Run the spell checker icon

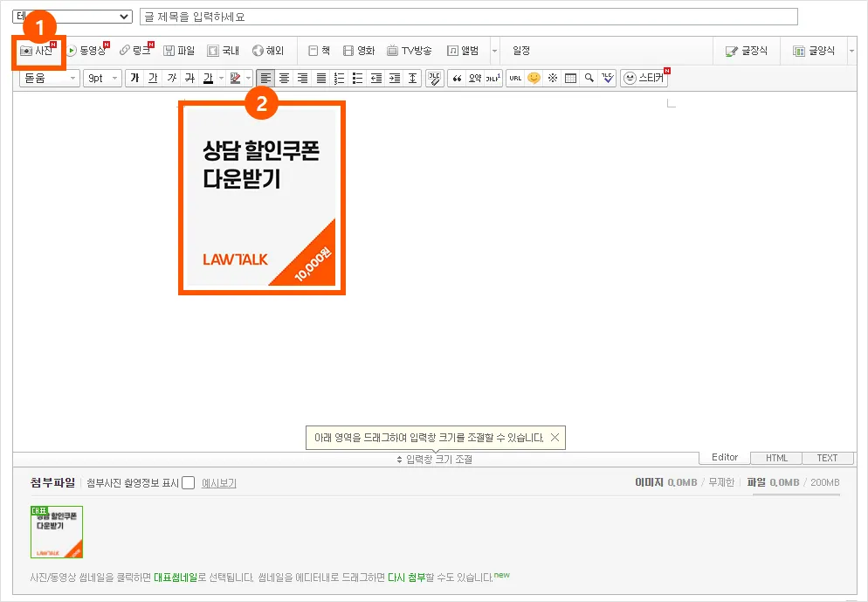click(x=607, y=78)
